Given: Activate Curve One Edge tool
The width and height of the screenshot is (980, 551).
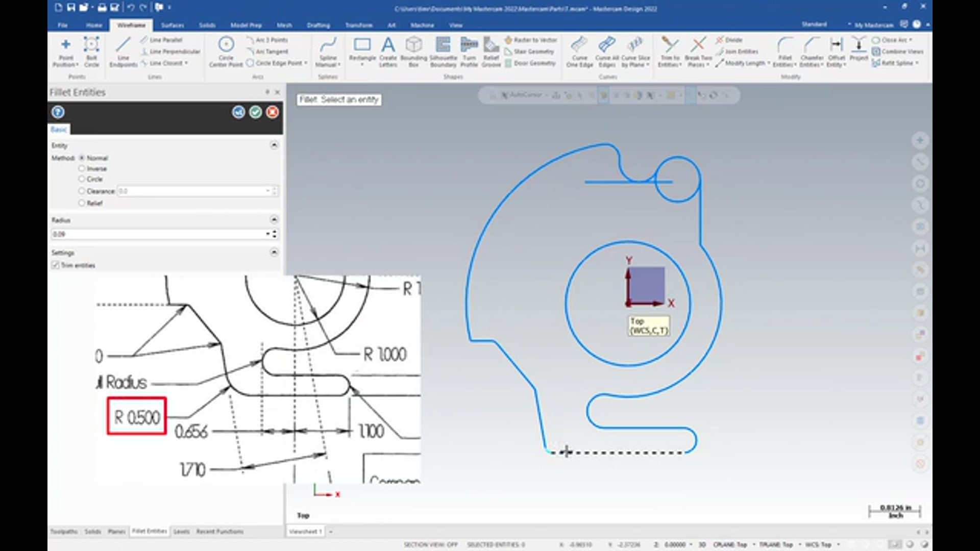Looking at the screenshot, I should pyautogui.click(x=579, y=52).
